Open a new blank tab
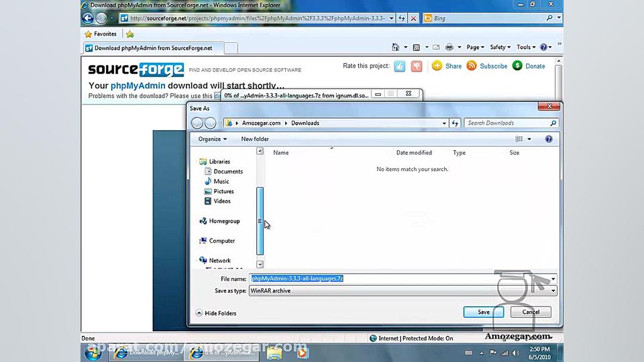The image size is (644, 362). point(231,48)
